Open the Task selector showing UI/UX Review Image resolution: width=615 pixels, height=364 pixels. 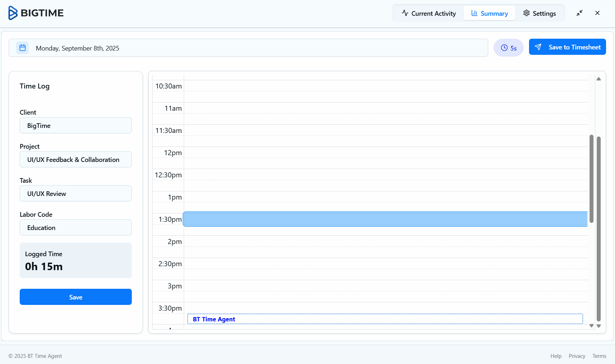(76, 193)
